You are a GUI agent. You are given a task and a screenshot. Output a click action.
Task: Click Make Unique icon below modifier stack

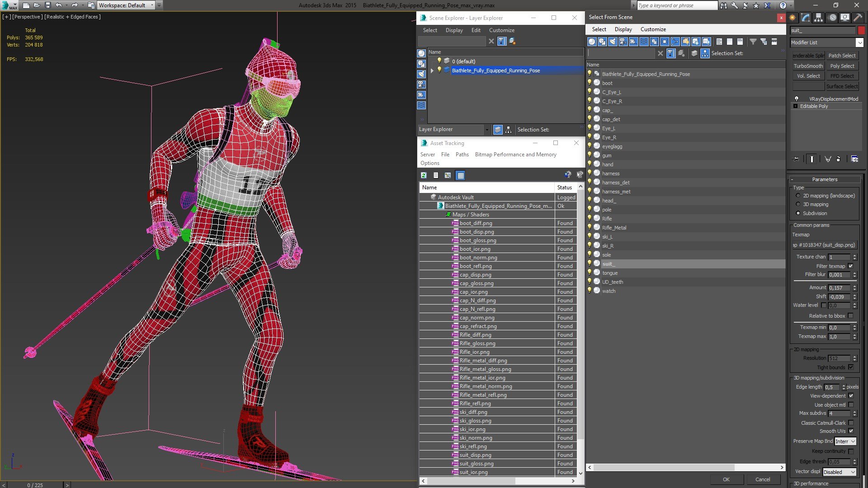pyautogui.click(x=828, y=159)
